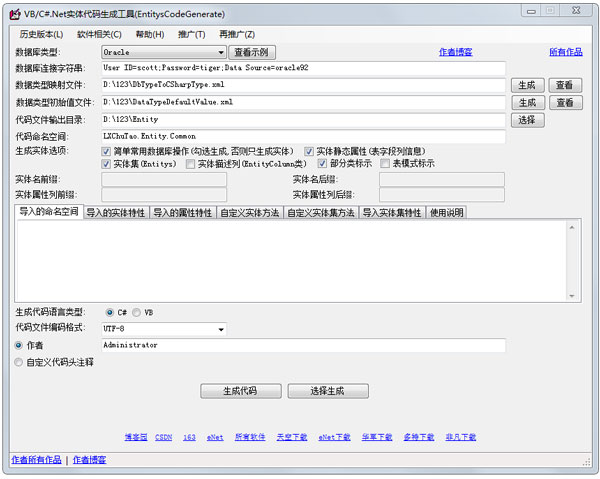Open the 帮助(H) menu
600x479 pixels.
150,34
